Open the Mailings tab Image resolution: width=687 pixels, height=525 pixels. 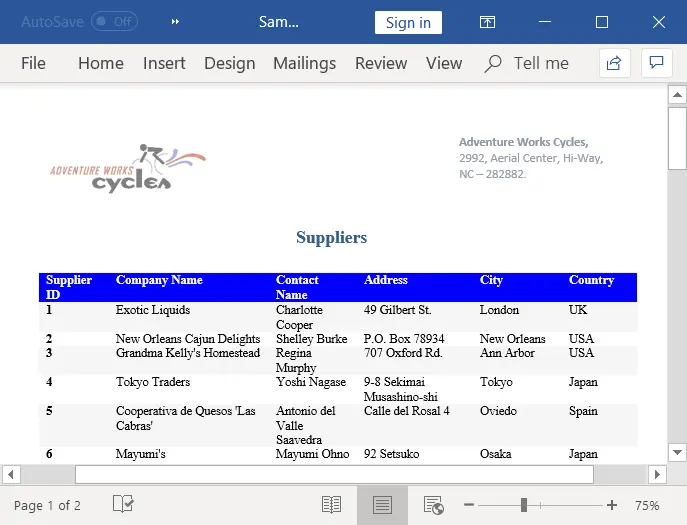pos(305,63)
